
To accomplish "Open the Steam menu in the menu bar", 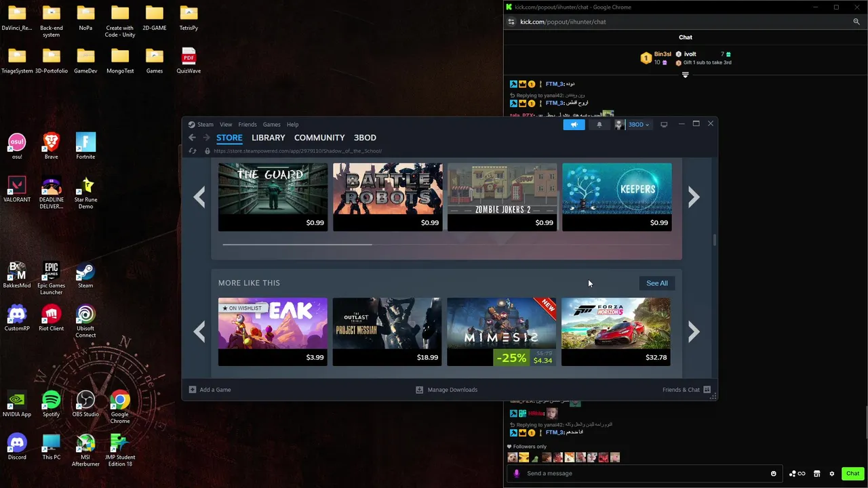I will click(x=205, y=125).
